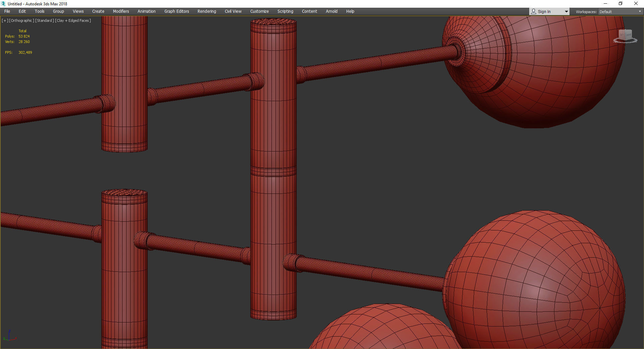Image resolution: width=644 pixels, height=349 pixels.
Task: Open the Modifiers menu
Action: coord(121,11)
